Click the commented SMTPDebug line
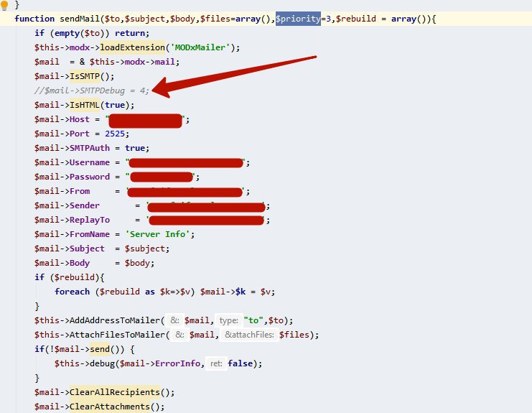Screen dimensions: 532x413 [x=92, y=91]
